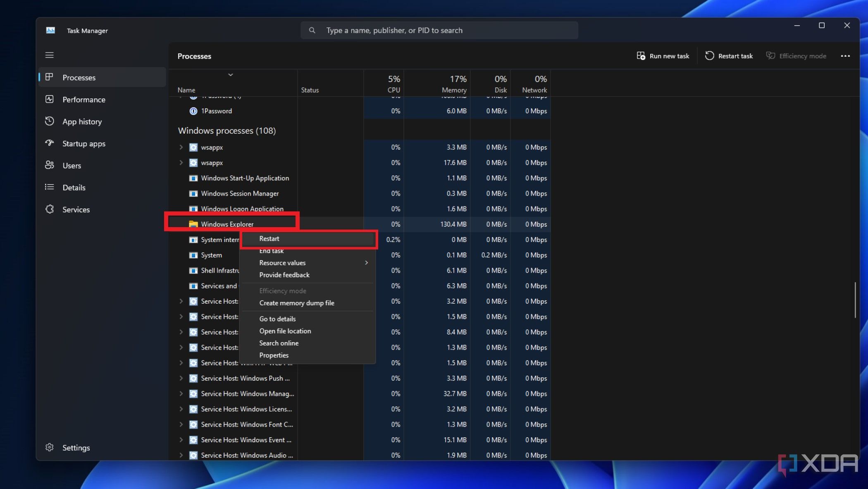Navigate to Services section
The image size is (868, 489).
coord(76,209)
